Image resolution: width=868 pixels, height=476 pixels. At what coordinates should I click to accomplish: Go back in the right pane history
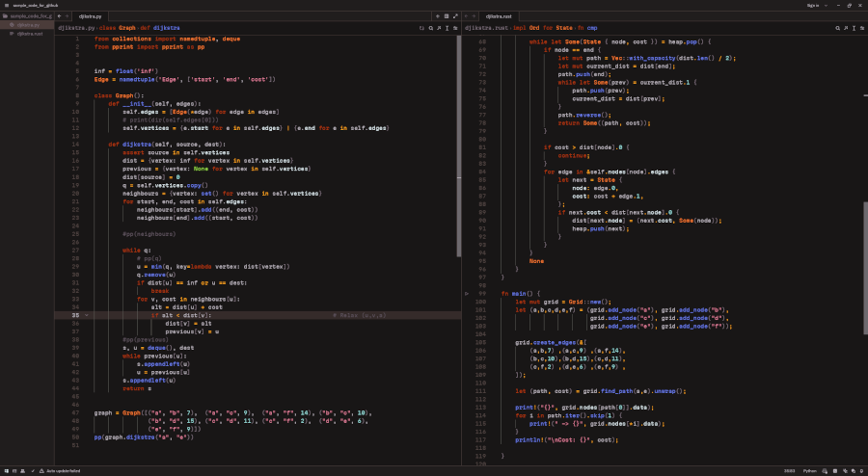tap(466, 16)
